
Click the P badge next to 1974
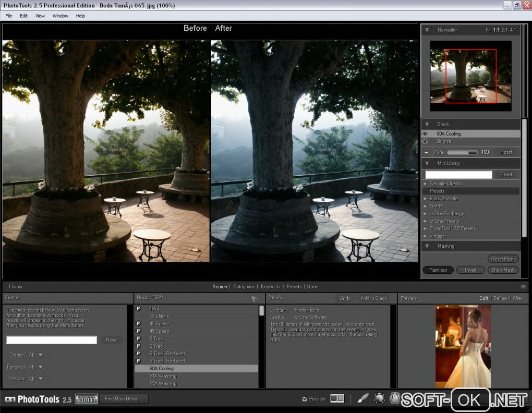138,309
